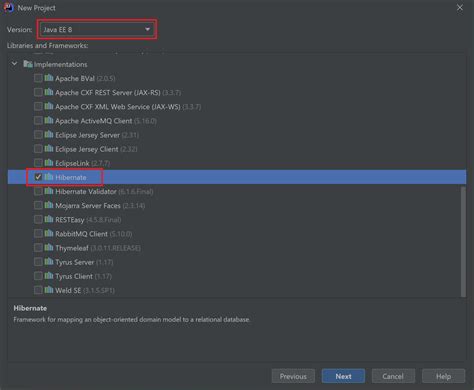Select the Hibernate Validator text label
Screen dimensions: 474x390
(x=86, y=191)
